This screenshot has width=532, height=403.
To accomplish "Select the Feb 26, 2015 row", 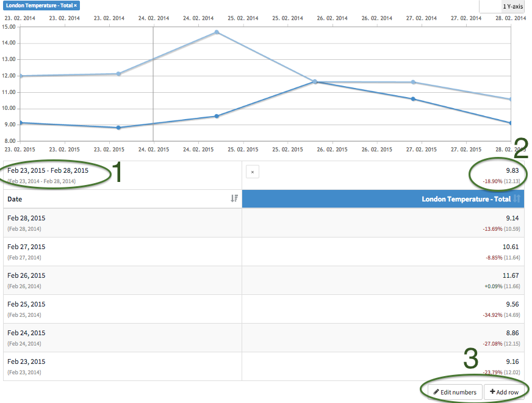I will coord(264,280).
